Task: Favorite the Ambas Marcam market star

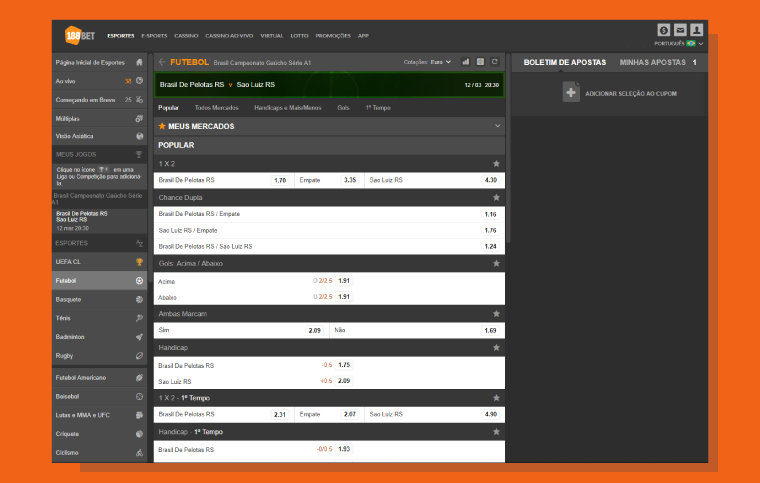Action: [496, 314]
